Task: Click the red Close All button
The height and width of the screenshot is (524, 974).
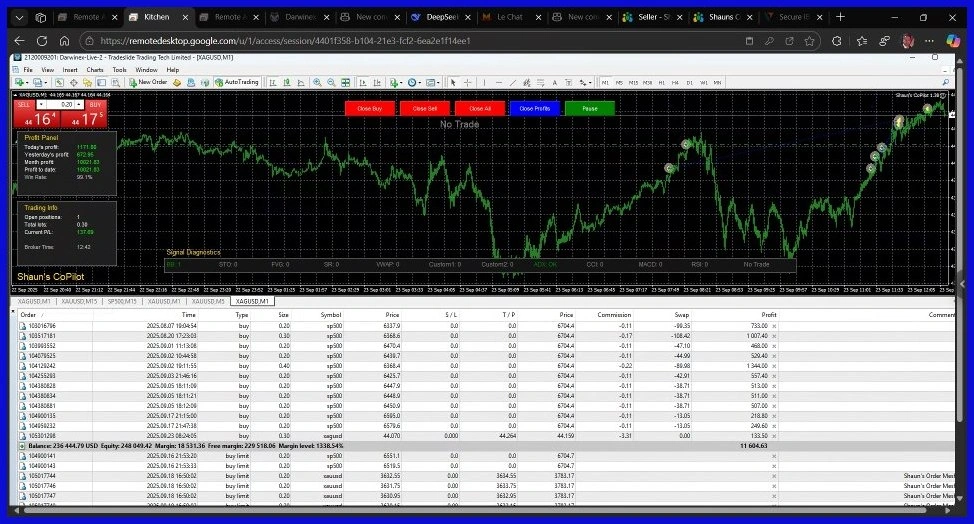Action: [x=480, y=108]
